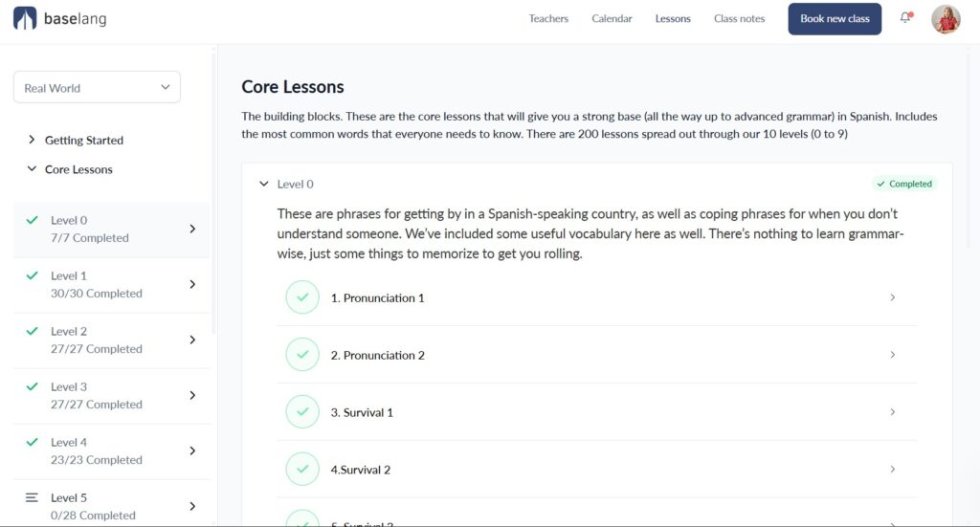Click the Level 0 green checkmark in sidebar
980x527 pixels.
point(32,220)
